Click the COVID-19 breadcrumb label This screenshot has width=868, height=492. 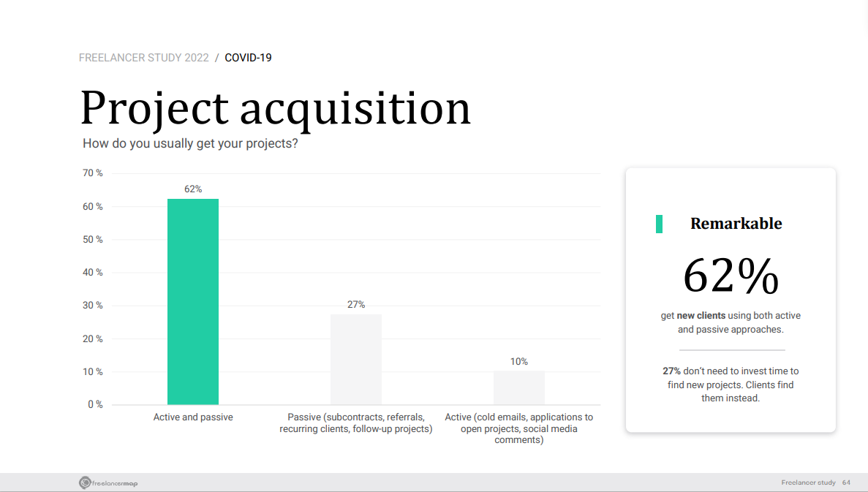[x=248, y=58]
